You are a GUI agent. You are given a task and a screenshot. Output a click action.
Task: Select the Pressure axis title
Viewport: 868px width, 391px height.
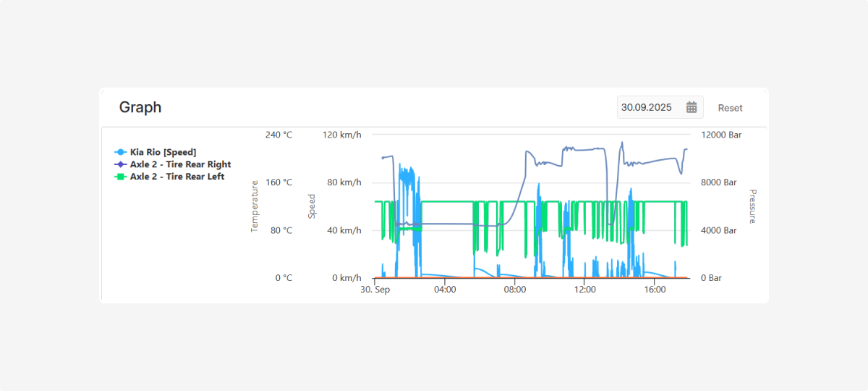pos(752,206)
